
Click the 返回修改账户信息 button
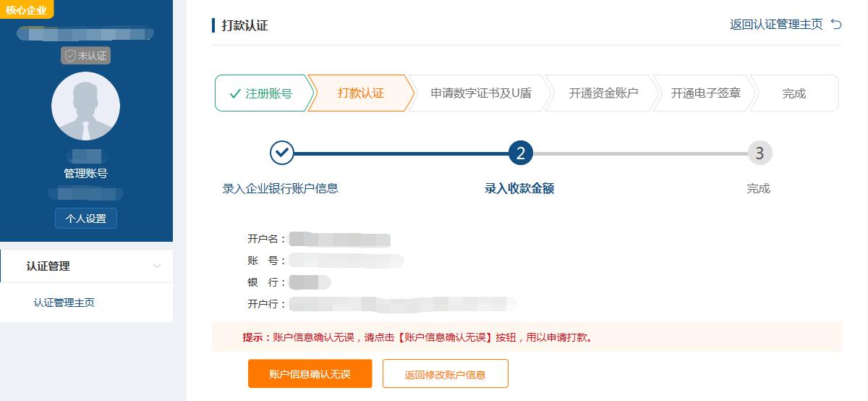[x=445, y=373]
